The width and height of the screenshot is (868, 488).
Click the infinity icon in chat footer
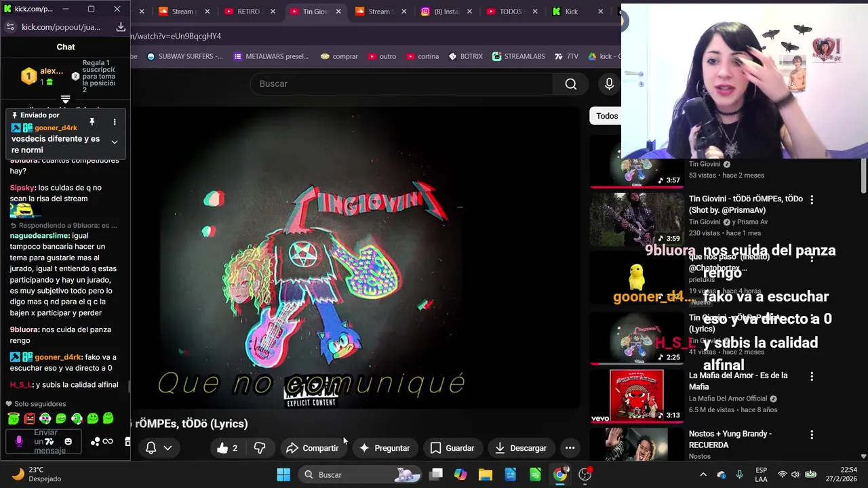108,442
